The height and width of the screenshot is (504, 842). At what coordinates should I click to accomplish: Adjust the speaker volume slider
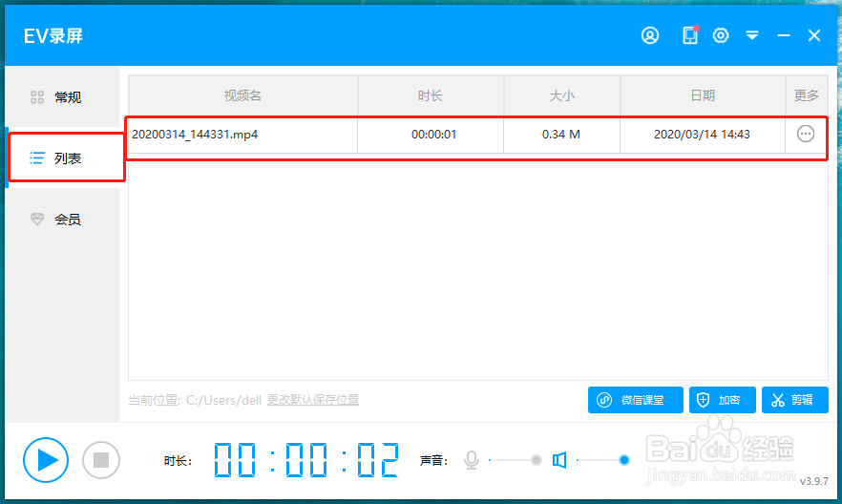pos(603,460)
